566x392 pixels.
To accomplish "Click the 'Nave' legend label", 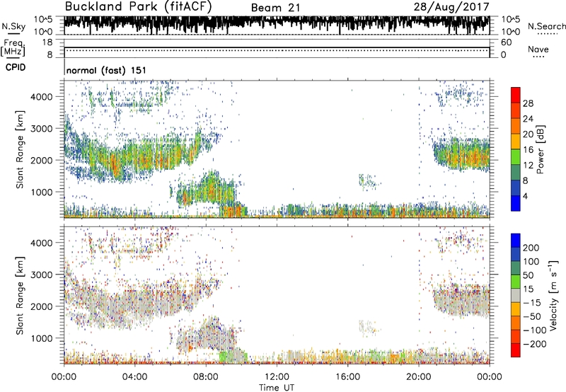I will [x=538, y=49].
